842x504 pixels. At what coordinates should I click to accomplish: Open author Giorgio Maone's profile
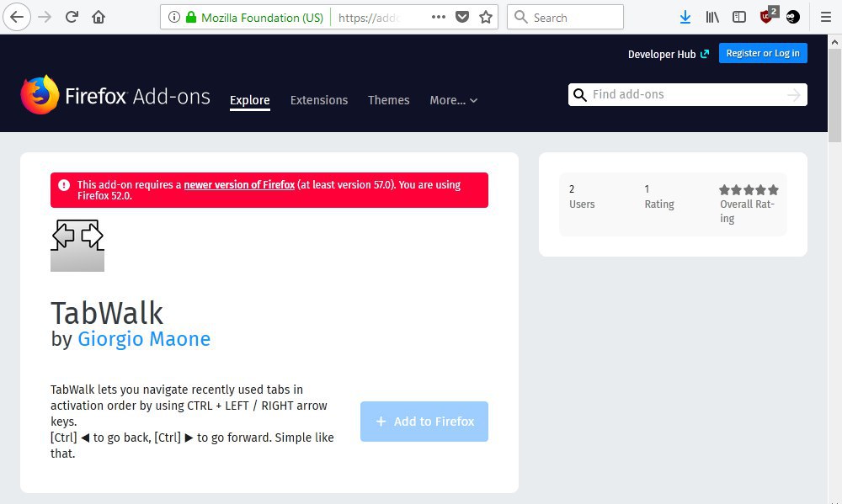[144, 339]
